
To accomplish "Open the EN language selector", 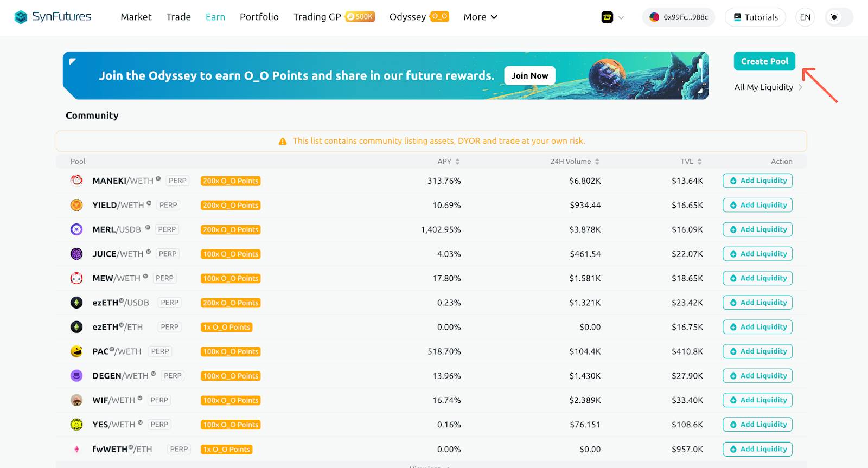I will point(805,17).
